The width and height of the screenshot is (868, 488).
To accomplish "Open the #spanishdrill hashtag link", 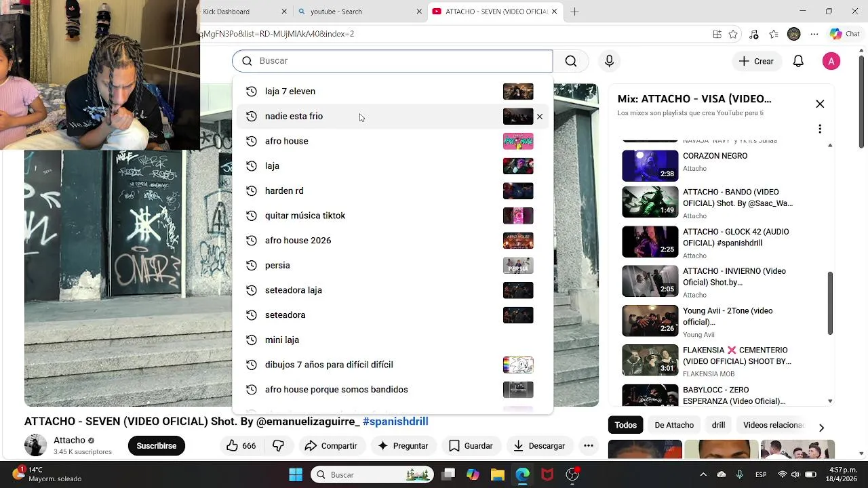I will (395, 422).
